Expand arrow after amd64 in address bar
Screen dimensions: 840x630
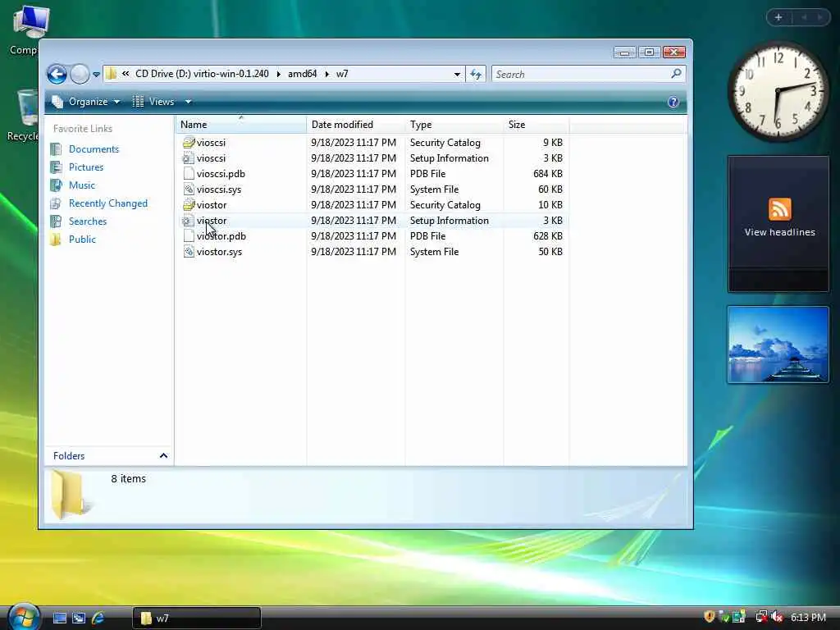pyautogui.click(x=326, y=75)
